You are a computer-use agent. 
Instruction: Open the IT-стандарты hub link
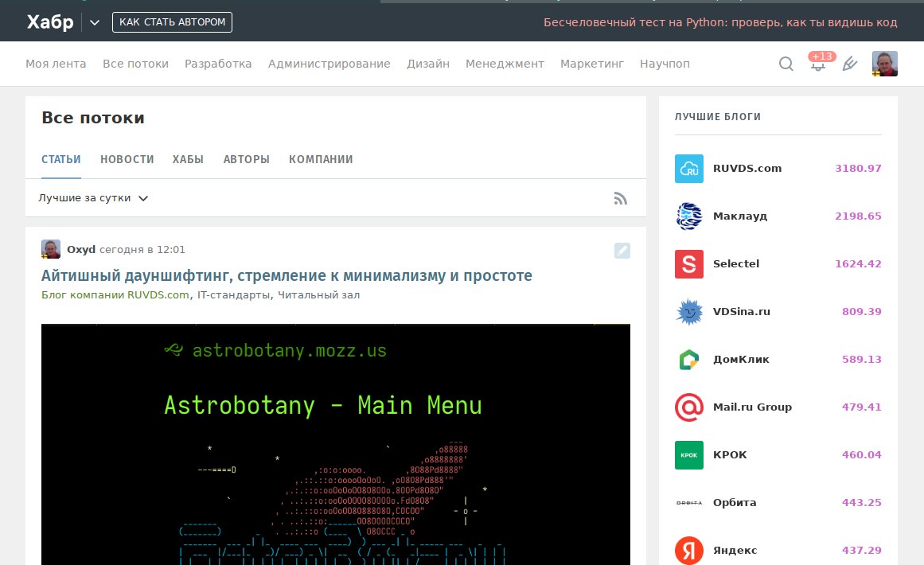233,294
